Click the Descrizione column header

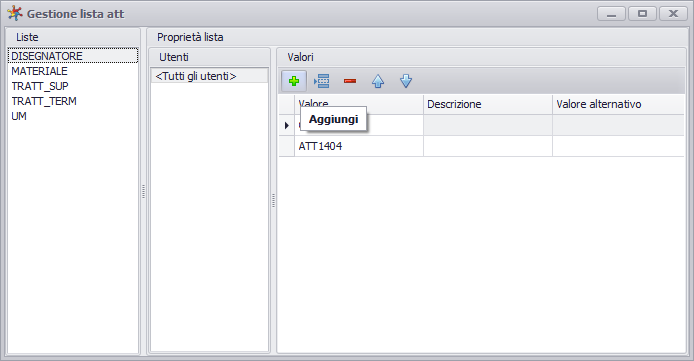coord(488,104)
